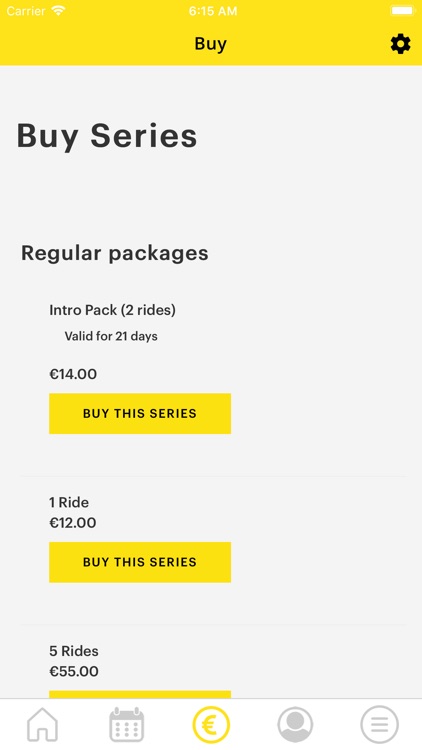Screen dimensions: 422x750
Task: Tap the €12.00 price text
Action: click(73, 523)
